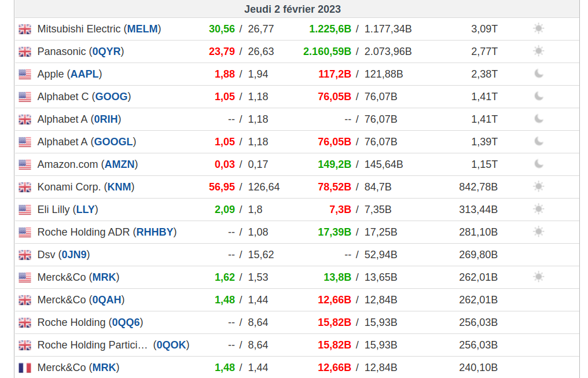The height and width of the screenshot is (378, 588).
Task: Open the AMZN ticker link
Action: point(120,164)
